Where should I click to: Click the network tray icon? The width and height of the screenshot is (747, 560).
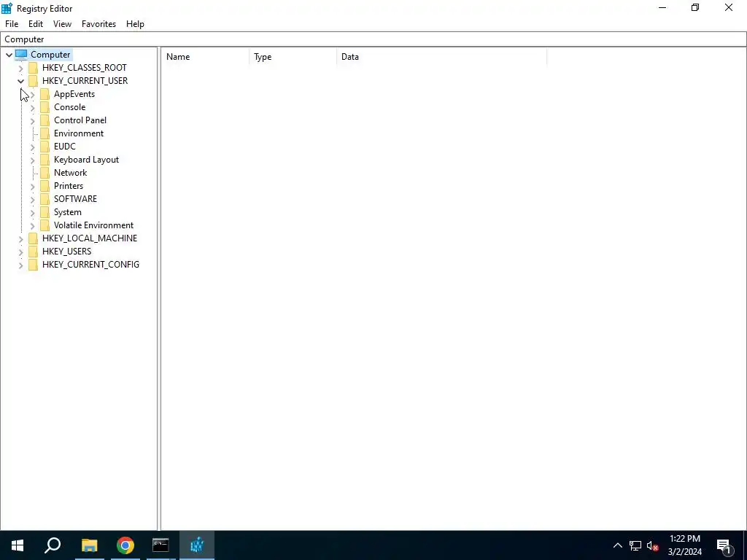pyautogui.click(x=635, y=545)
